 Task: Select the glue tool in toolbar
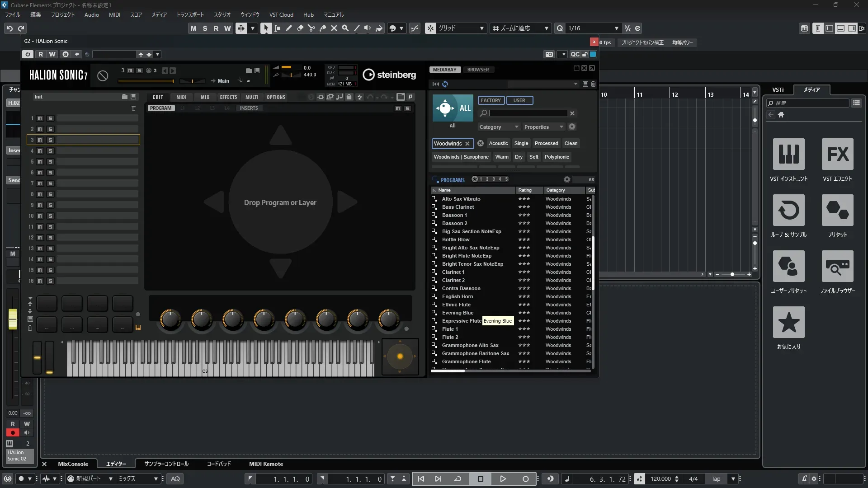coord(322,28)
